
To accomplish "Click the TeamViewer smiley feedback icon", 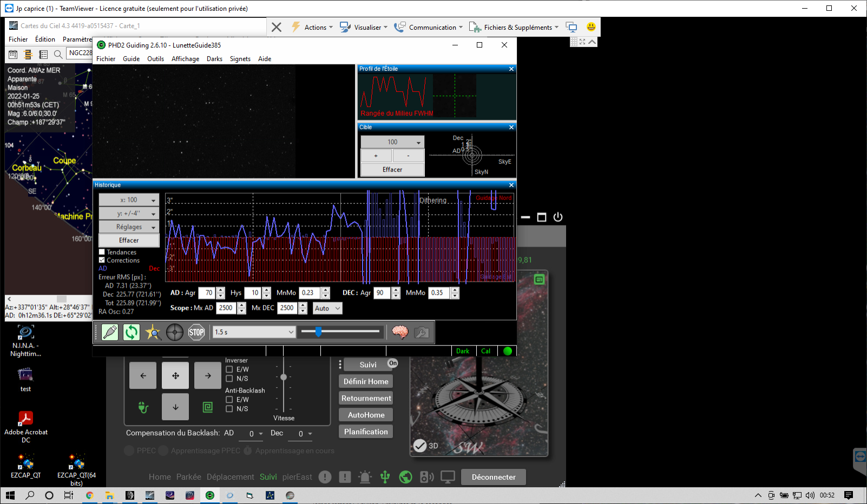I will (x=591, y=27).
